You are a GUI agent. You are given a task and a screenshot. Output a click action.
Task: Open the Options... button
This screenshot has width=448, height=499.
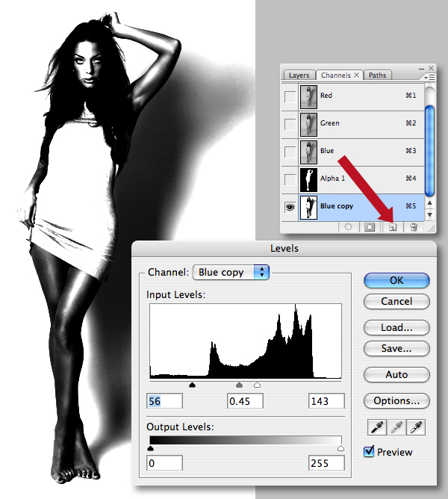pos(396,400)
